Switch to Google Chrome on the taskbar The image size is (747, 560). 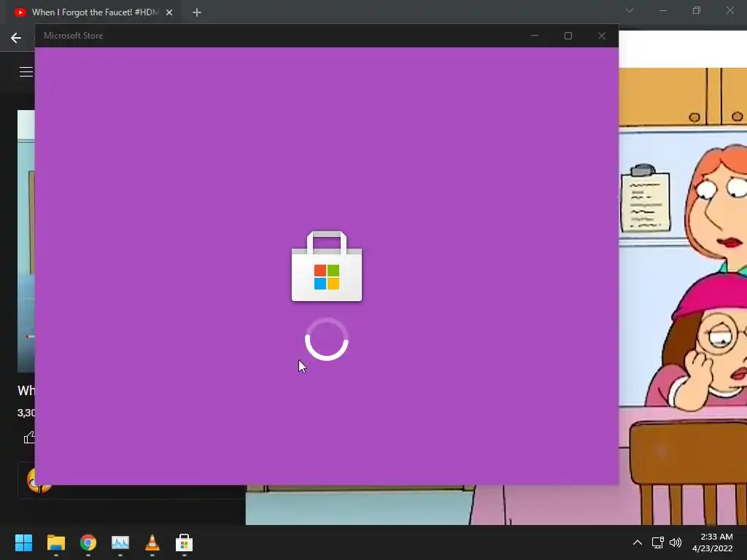tap(88, 542)
